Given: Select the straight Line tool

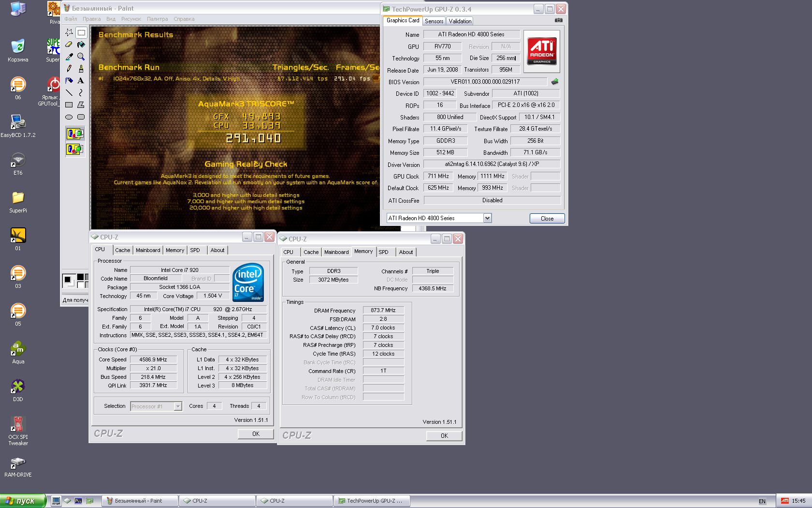Looking at the screenshot, I should tap(69, 92).
